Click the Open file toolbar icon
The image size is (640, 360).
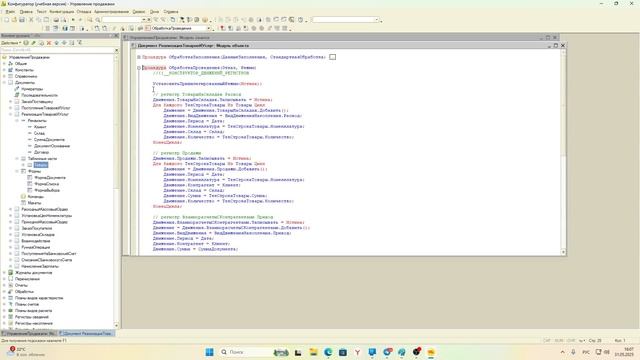[x=14, y=20]
